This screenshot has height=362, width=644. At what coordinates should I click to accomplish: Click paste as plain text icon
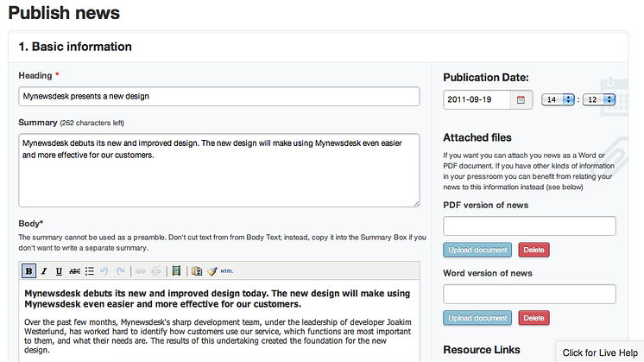pyautogui.click(x=197, y=271)
